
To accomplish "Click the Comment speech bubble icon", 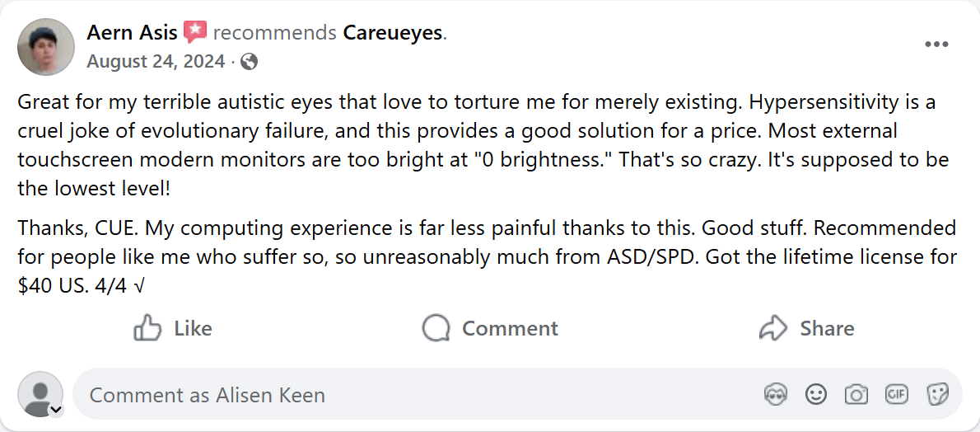I will tap(436, 328).
